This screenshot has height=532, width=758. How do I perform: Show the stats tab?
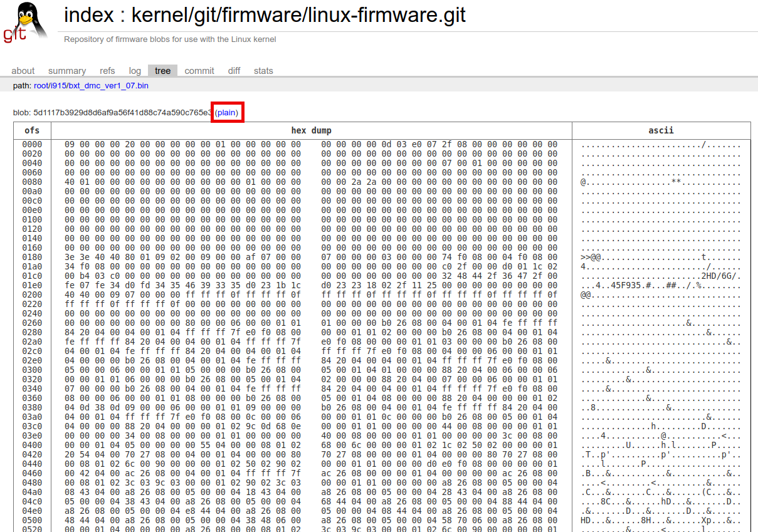[263, 71]
